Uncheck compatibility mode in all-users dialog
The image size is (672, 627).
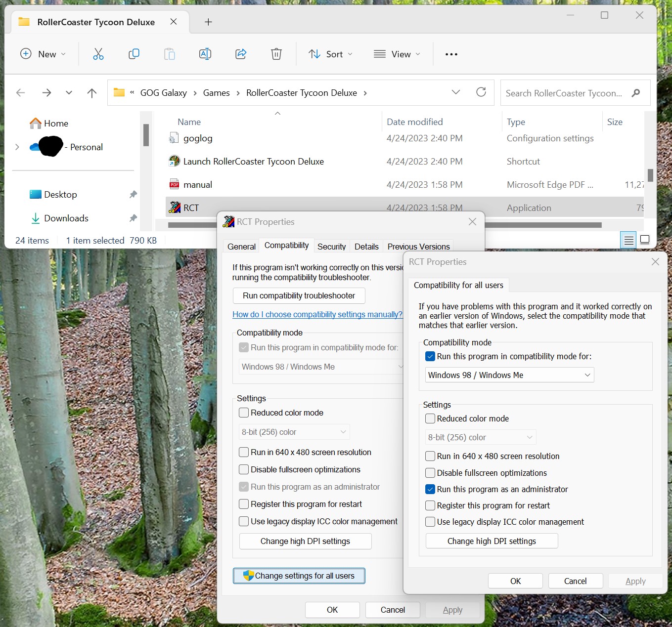click(430, 356)
